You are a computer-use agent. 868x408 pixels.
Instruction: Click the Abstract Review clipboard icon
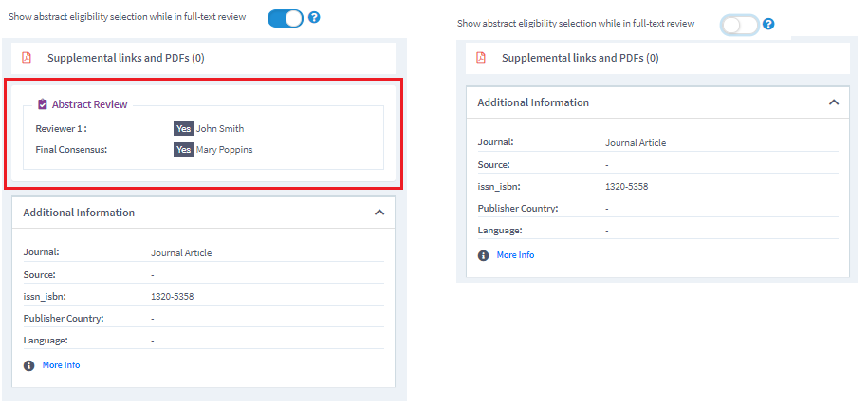pyautogui.click(x=43, y=104)
